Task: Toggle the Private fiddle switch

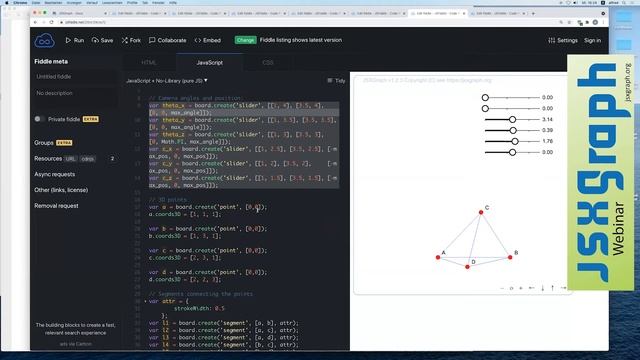Action: point(40,119)
